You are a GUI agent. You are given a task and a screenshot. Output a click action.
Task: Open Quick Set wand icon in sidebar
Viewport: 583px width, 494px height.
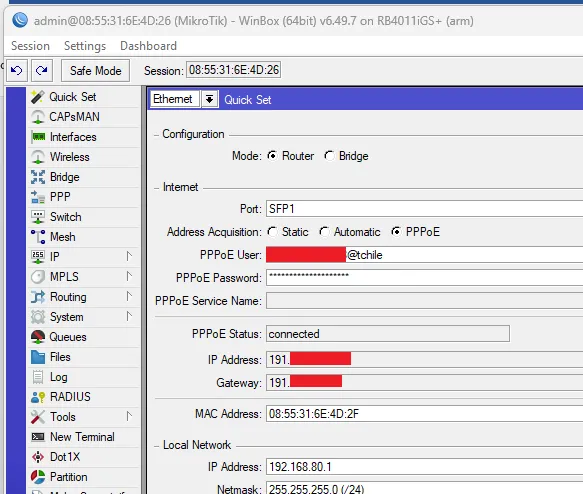[38, 97]
